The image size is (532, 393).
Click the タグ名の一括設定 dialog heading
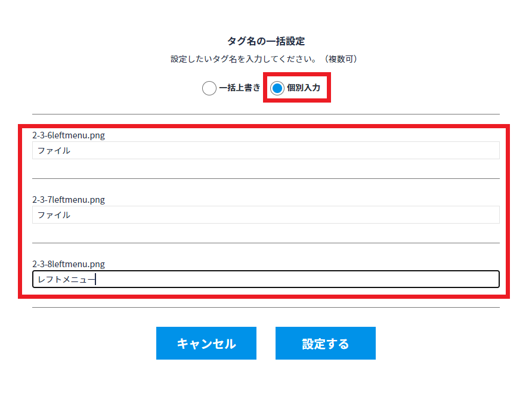266,41
